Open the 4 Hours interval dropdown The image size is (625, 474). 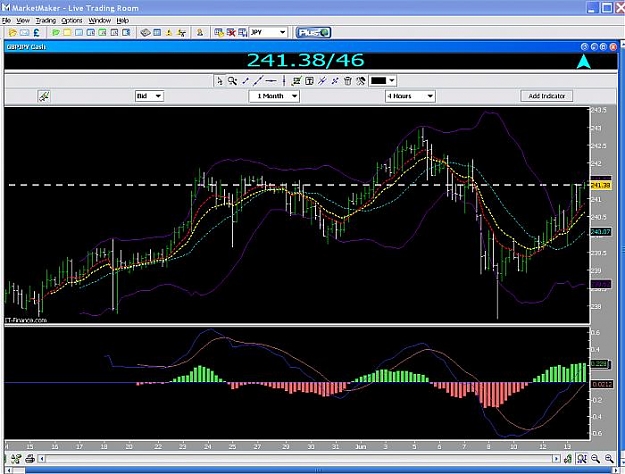point(410,96)
